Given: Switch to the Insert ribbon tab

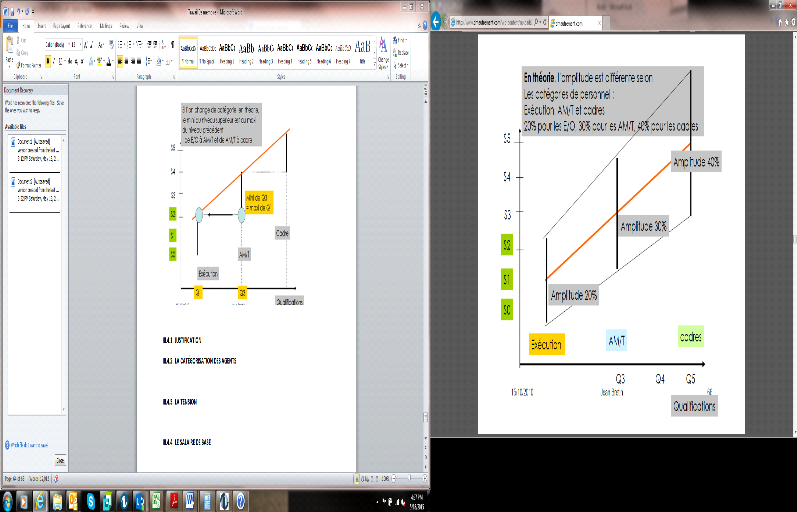Looking at the screenshot, I should [x=42, y=25].
